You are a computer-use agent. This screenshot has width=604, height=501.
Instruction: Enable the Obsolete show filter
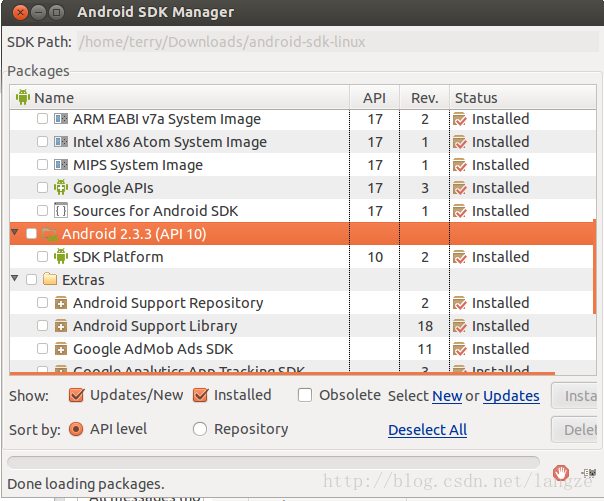[x=305, y=395]
